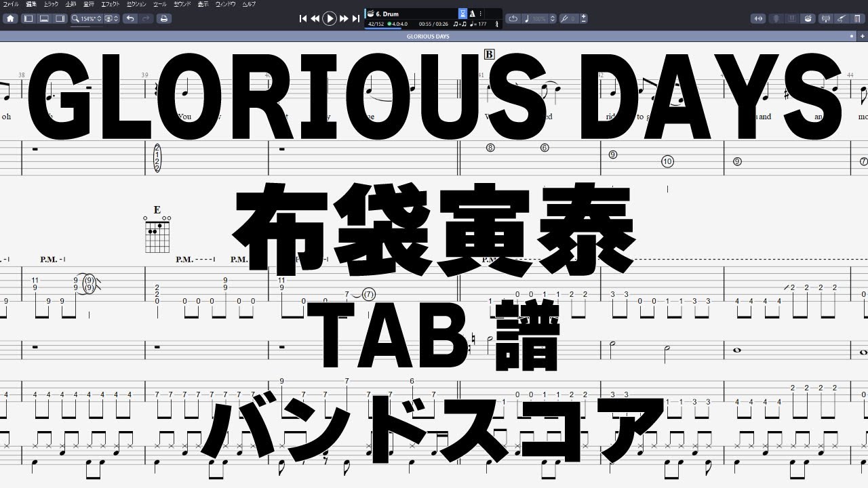Open the score layout view dropdown
The width and height of the screenshot is (868, 488).
click(x=111, y=18)
